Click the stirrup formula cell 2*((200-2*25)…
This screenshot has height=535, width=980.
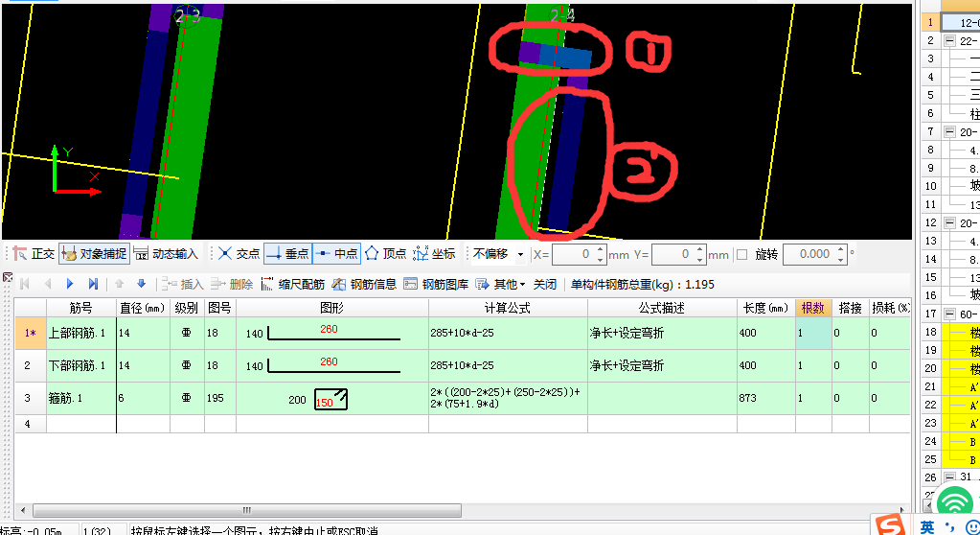click(x=508, y=398)
